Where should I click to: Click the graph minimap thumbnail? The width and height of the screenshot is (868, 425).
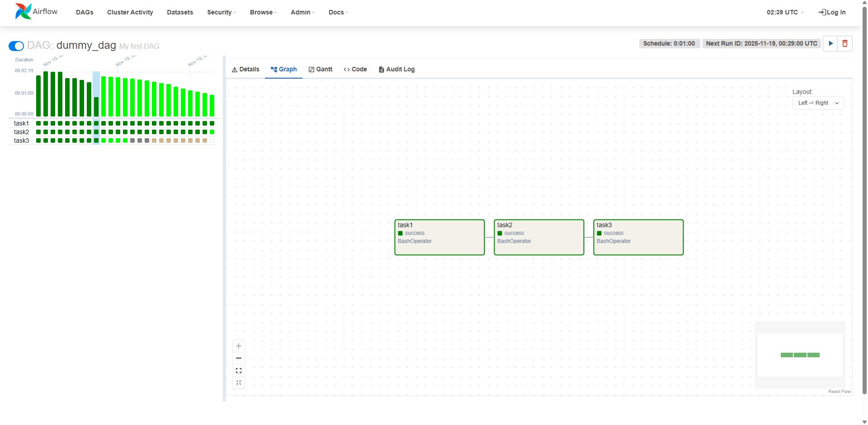pyautogui.click(x=800, y=355)
